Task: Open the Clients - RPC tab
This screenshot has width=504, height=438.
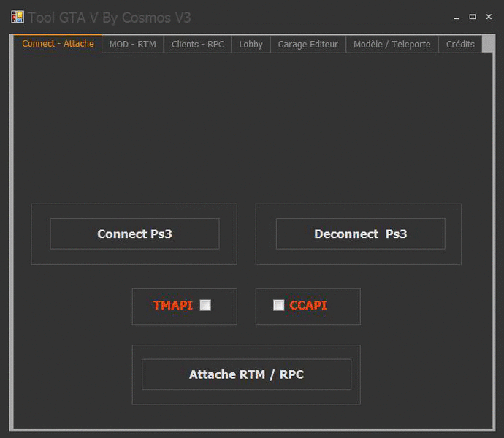Action: pyautogui.click(x=198, y=44)
